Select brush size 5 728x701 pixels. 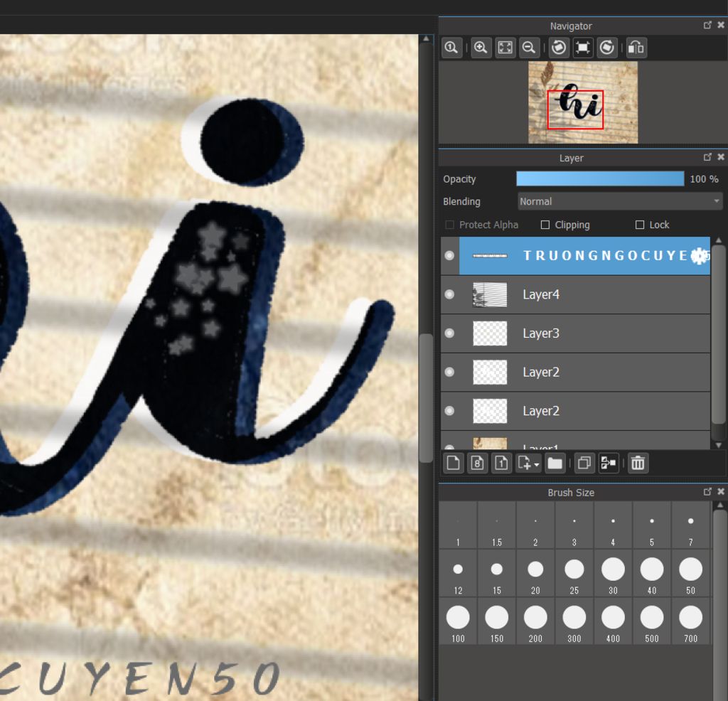(652, 525)
